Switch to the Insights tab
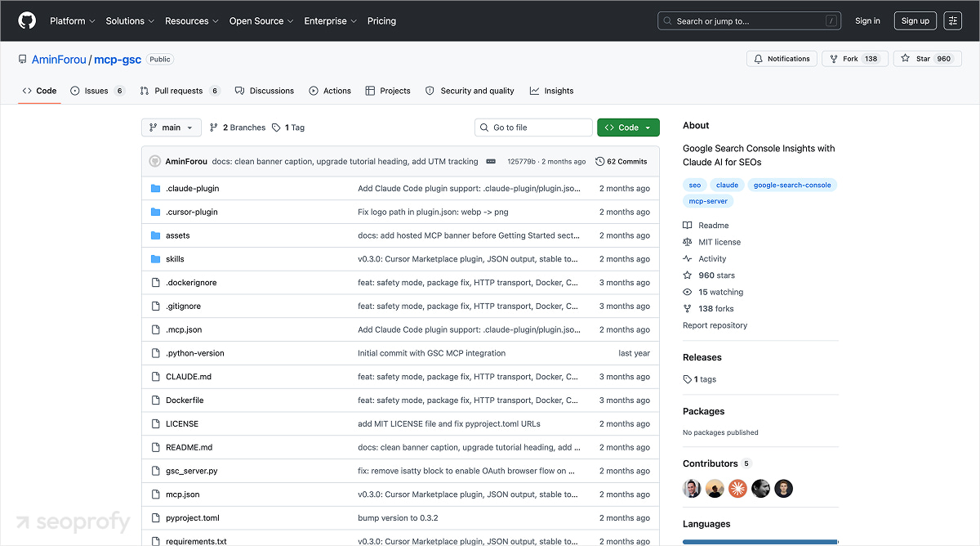 click(551, 91)
